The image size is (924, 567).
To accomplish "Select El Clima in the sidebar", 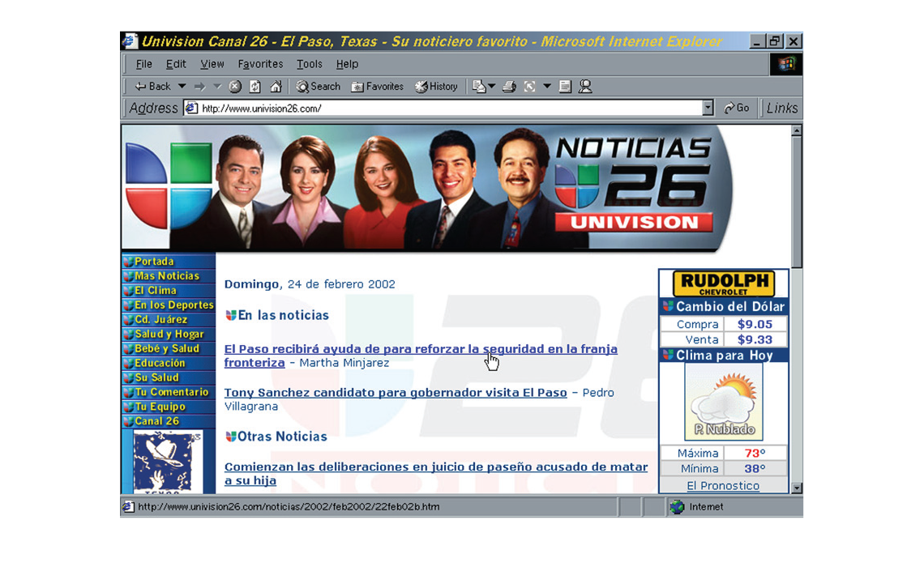I will [155, 291].
